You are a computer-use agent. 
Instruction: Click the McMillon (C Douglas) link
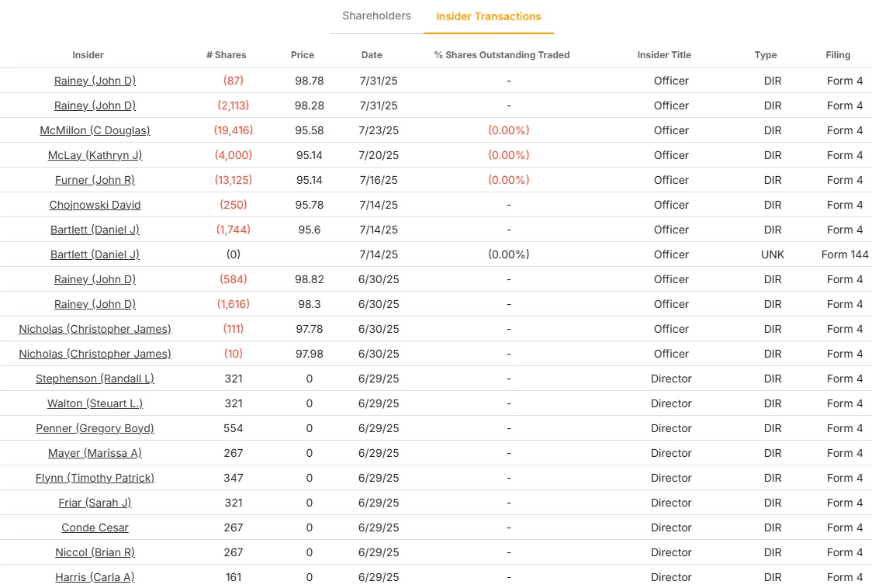coord(95,130)
